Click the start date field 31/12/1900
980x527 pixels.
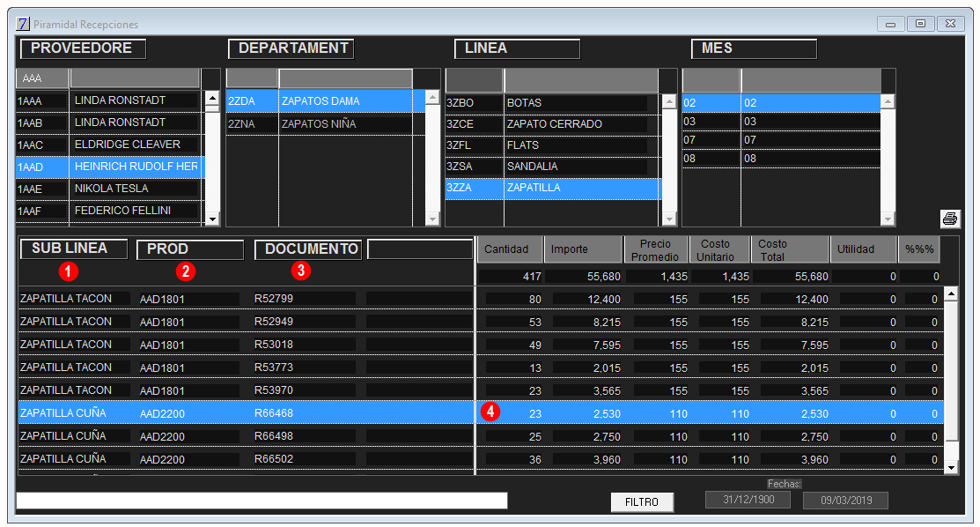pyautogui.click(x=748, y=500)
